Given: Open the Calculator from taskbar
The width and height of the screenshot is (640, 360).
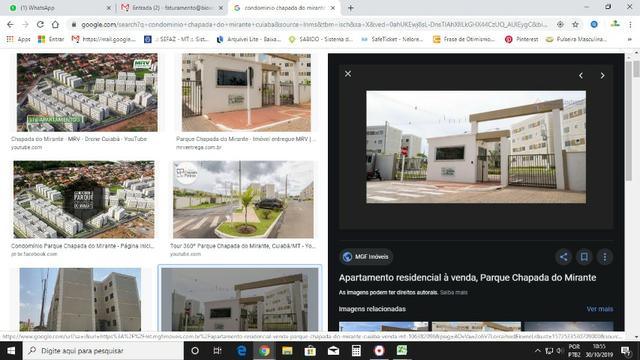Looking at the screenshot, I should click(356, 351).
